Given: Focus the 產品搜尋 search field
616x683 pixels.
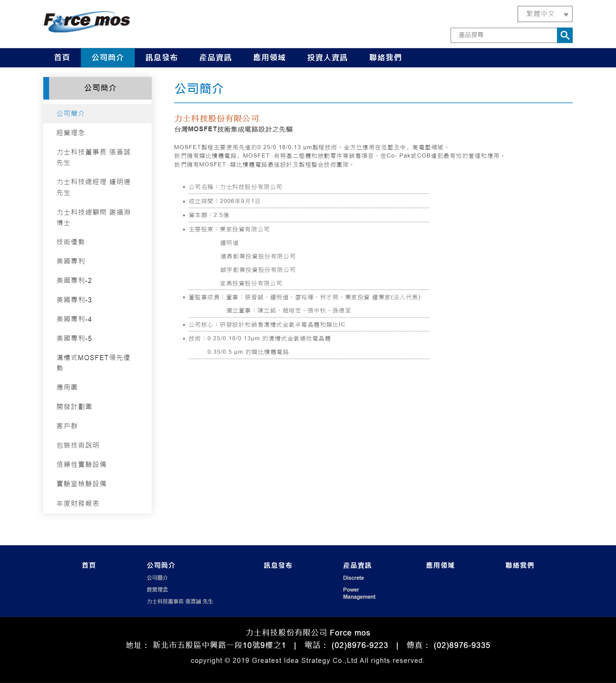Looking at the screenshot, I should click(504, 35).
